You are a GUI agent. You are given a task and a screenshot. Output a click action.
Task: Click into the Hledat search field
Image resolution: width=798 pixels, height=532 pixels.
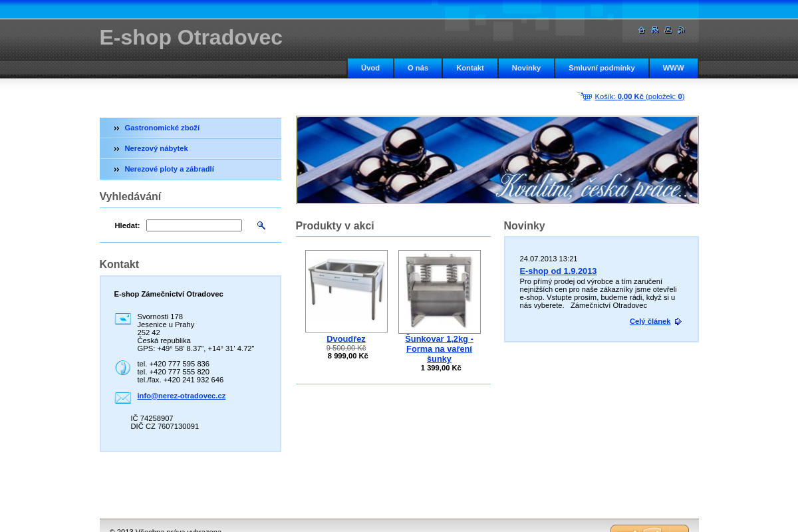tap(194, 225)
